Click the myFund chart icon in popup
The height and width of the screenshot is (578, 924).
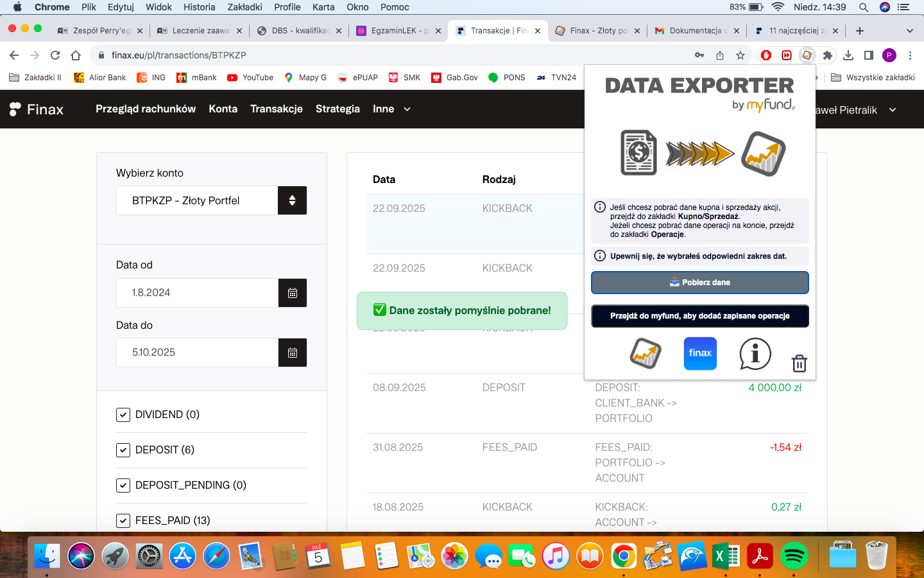[646, 354]
